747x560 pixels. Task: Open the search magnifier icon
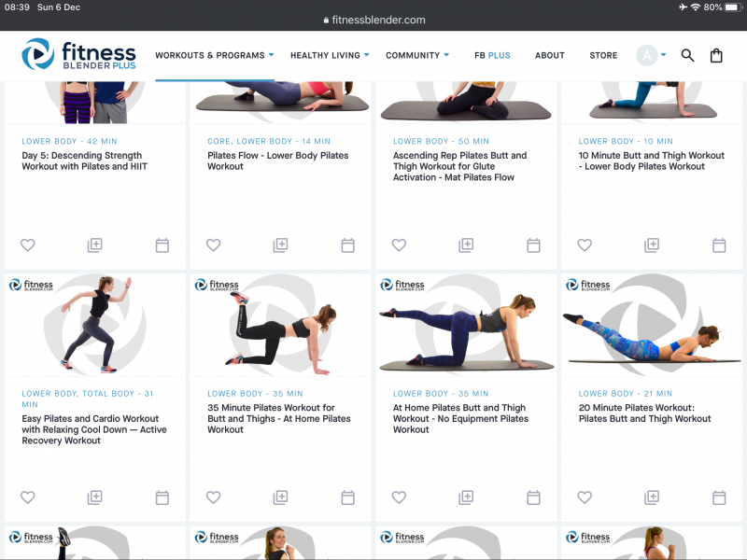(x=687, y=55)
